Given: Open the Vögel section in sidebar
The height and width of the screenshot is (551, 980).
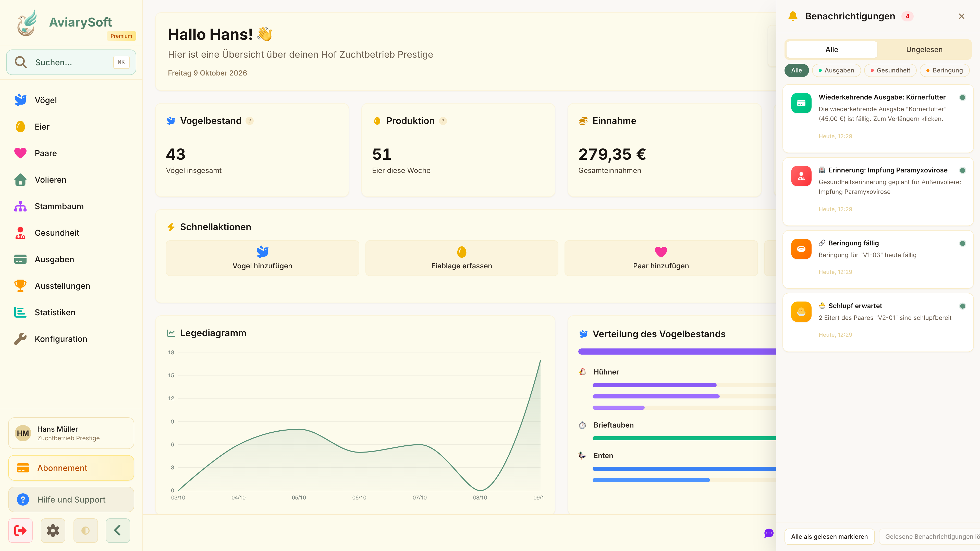Looking at the screenshot, I should 71,100.
